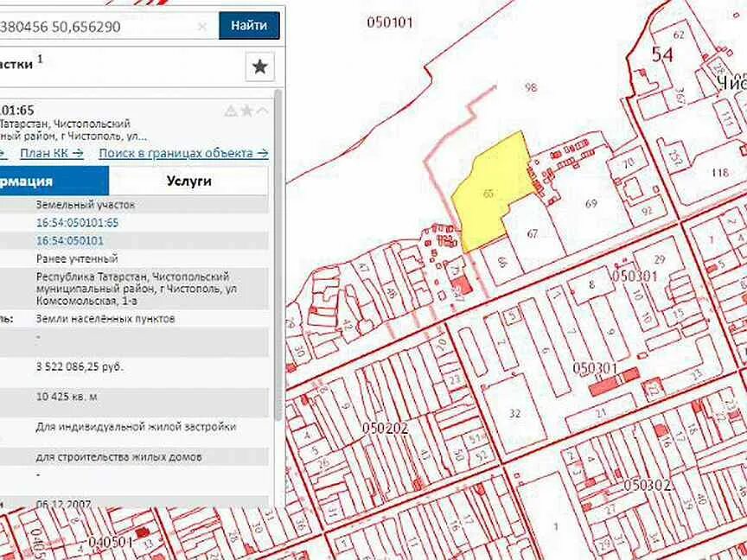Select parcel 118 on the map

719,172
